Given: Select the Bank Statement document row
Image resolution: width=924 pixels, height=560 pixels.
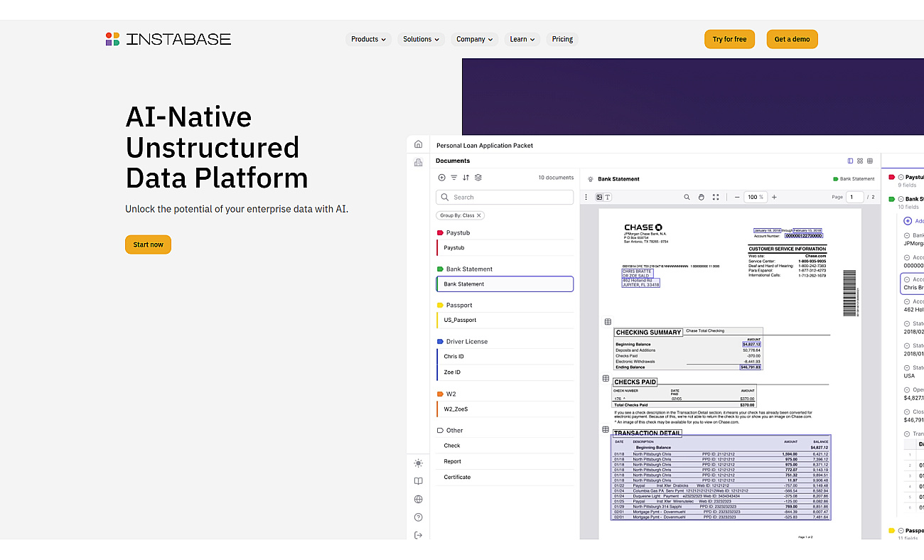Looking at the screenshot, I should (x=505, y=284).
